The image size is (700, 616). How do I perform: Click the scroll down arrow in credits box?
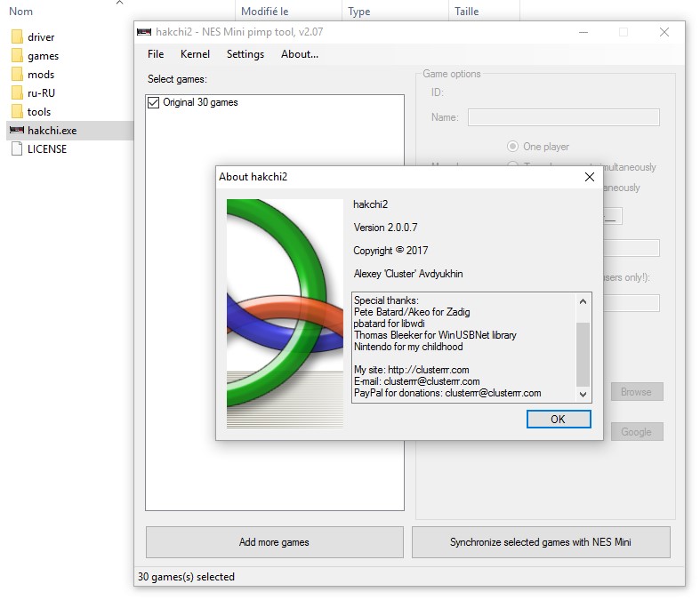point(583,395)
